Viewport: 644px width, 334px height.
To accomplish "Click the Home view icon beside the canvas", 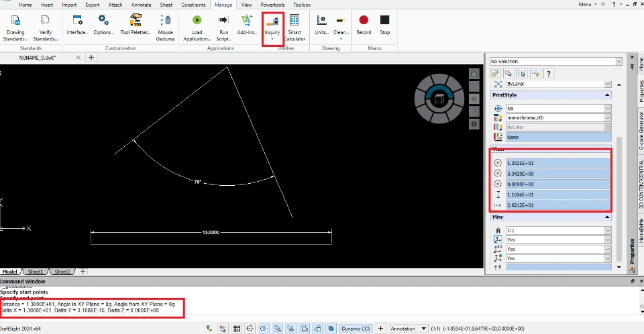I will tap(474, 74).
